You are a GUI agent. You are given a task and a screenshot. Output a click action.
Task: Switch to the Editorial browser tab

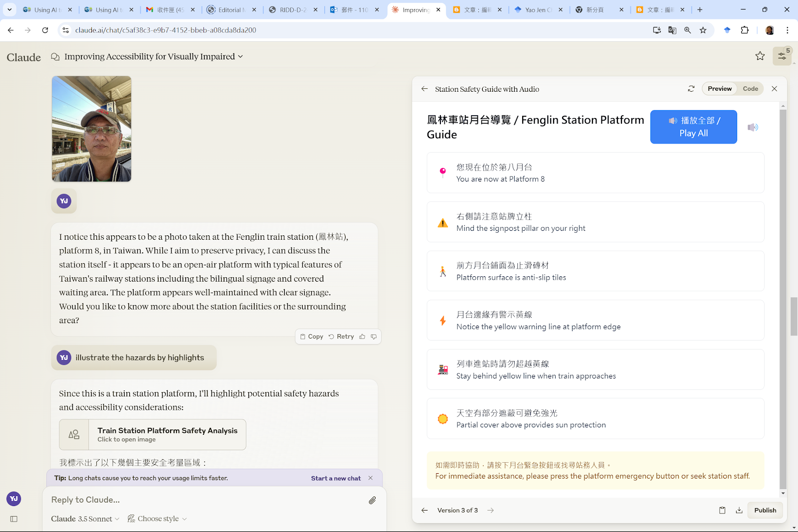pyautogui.click(x=231, y=9)
